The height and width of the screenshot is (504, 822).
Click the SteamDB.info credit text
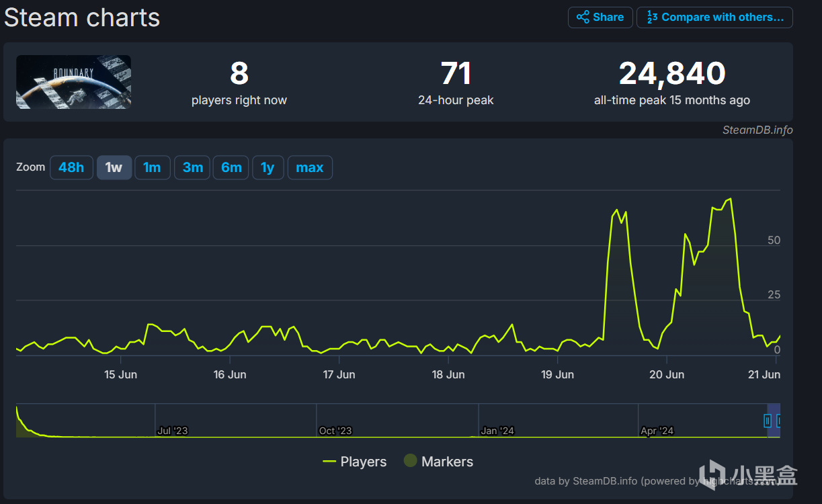coord(757,130)
